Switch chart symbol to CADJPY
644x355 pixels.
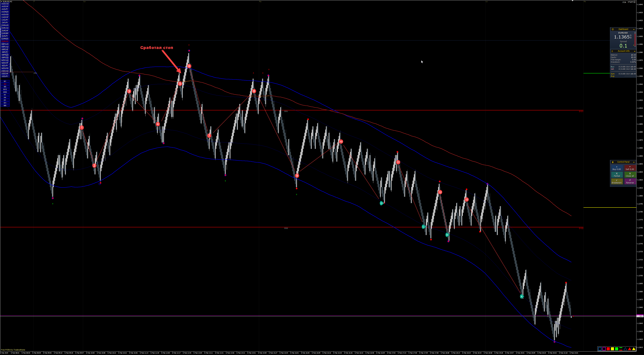[5, 20]
